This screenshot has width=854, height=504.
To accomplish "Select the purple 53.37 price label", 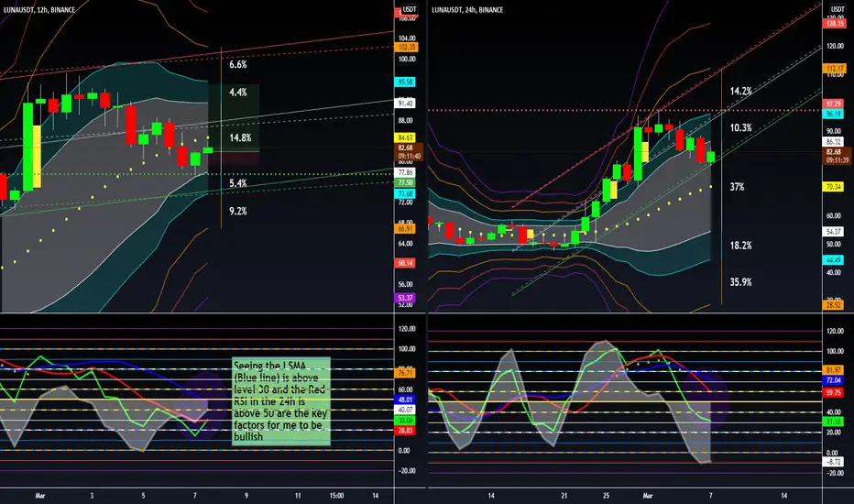I will 406,298.
